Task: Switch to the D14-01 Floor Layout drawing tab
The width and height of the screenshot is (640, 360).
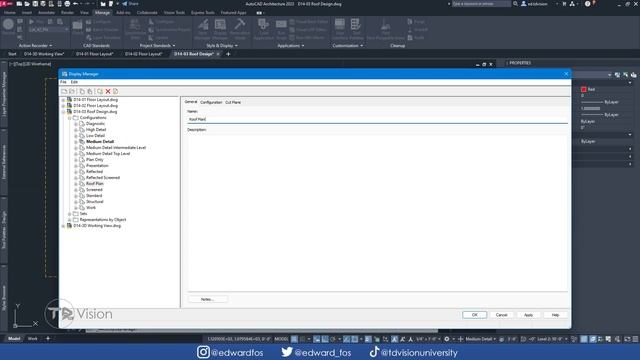Action: pyautogui.click(x=94, y=54)
